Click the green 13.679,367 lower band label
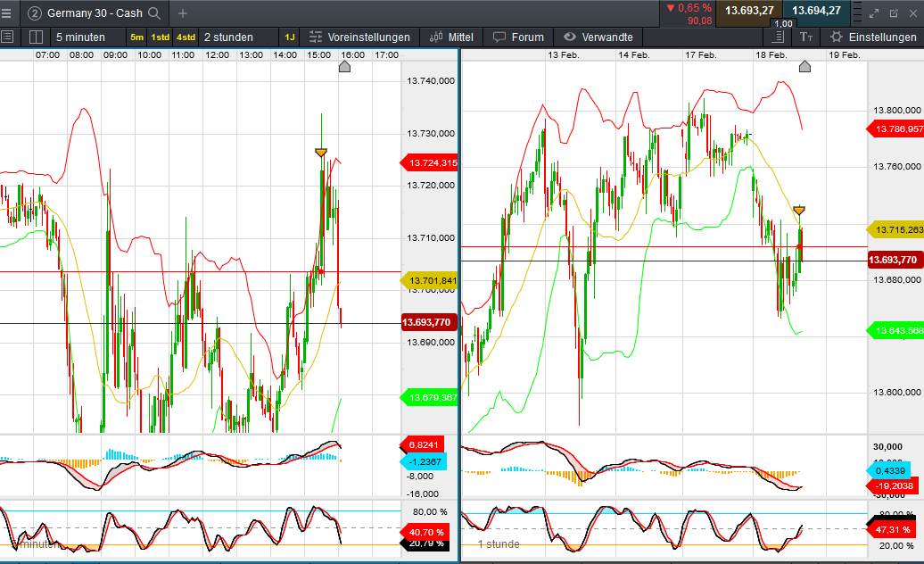The height and width of the screenshot is (564, 924). [x=428, y=398]
